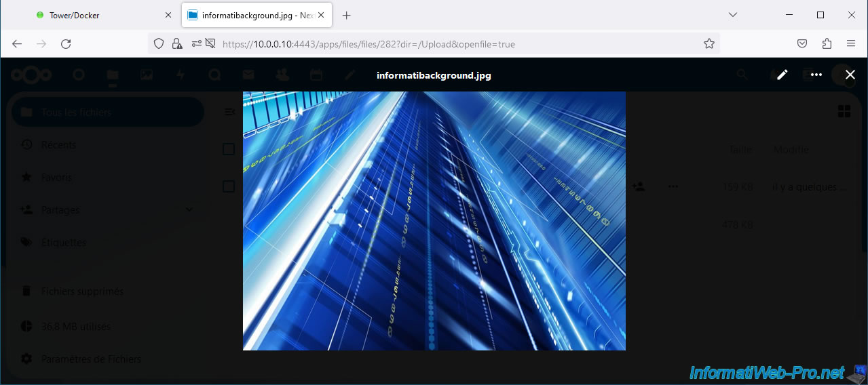Open a new browser tab
Viewport: 868px width, 385px height.
tap(346, 15)
